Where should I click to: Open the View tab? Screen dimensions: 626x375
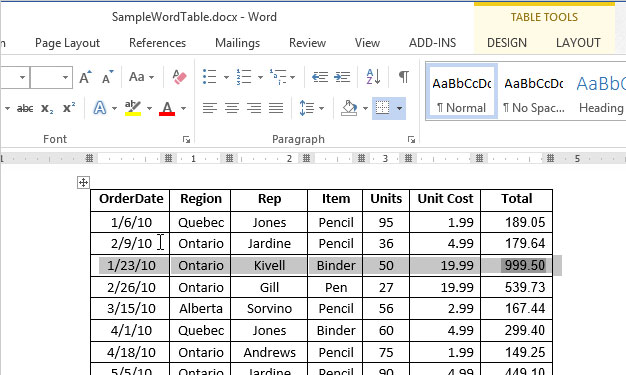click(x=367, y=43)
